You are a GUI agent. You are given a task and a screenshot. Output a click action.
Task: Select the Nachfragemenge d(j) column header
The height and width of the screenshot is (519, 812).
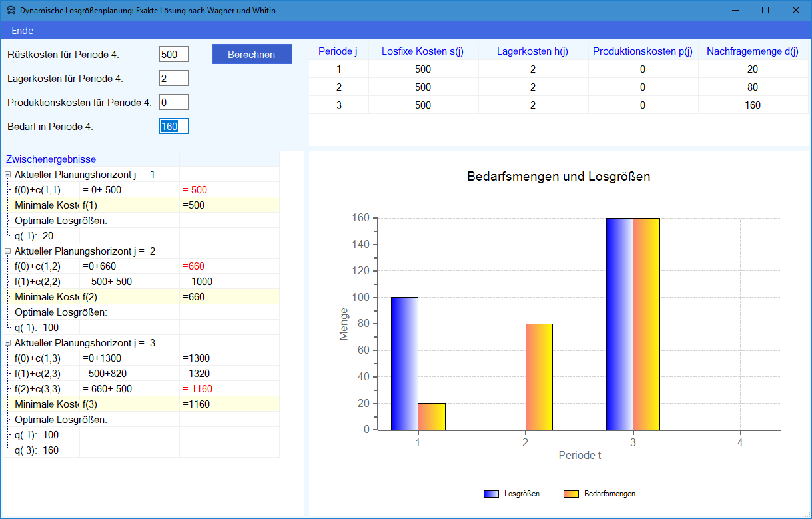[x=752, y=51]
